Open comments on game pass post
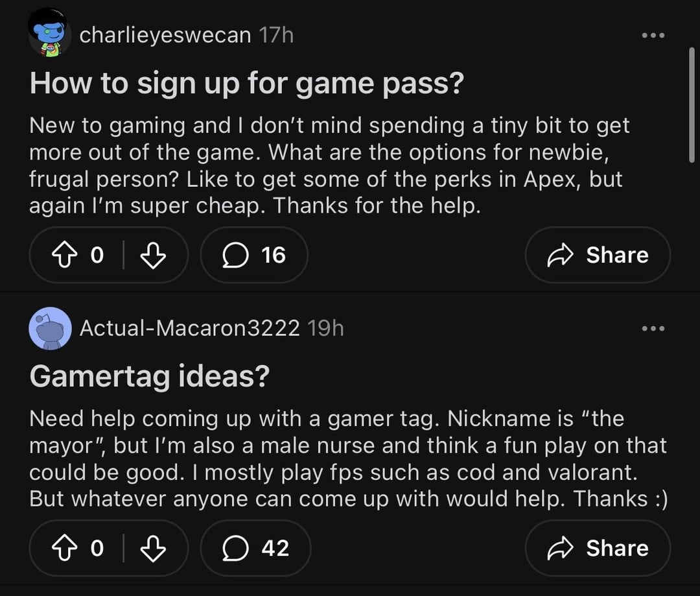The image size is (700, 596). coord(254,256)
